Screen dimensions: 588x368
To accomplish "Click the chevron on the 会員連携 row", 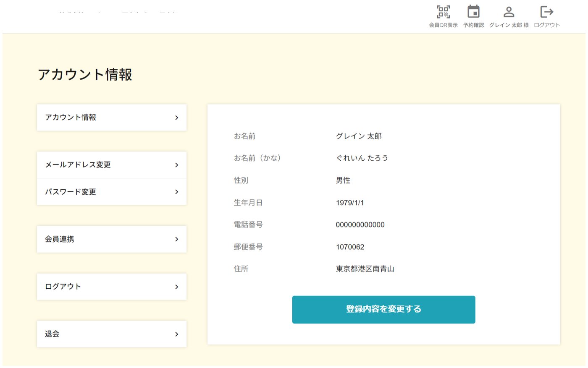I will coord(176,239).
